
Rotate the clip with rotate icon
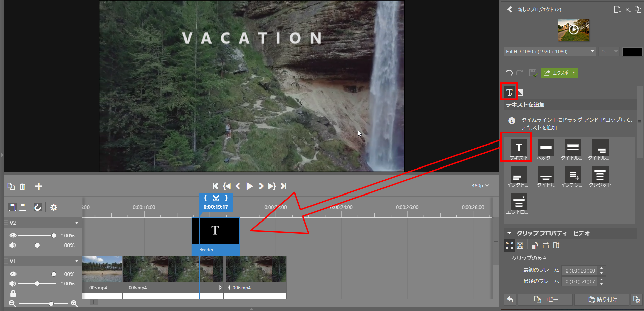click(x=535, y=245)
